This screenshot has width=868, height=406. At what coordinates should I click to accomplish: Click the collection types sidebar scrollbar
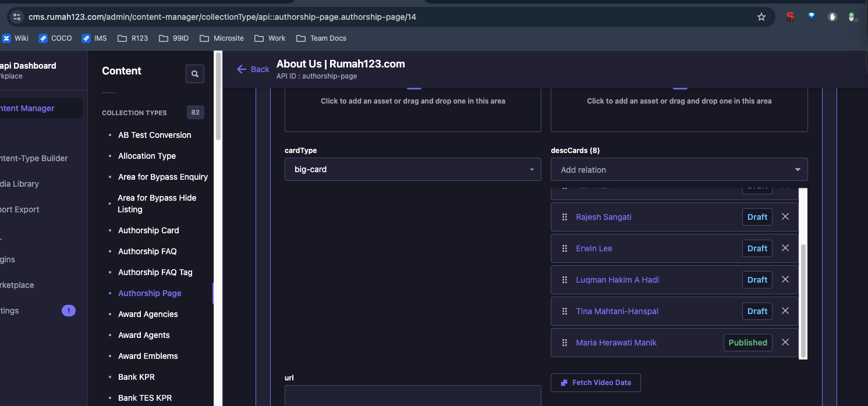(218, 96)
